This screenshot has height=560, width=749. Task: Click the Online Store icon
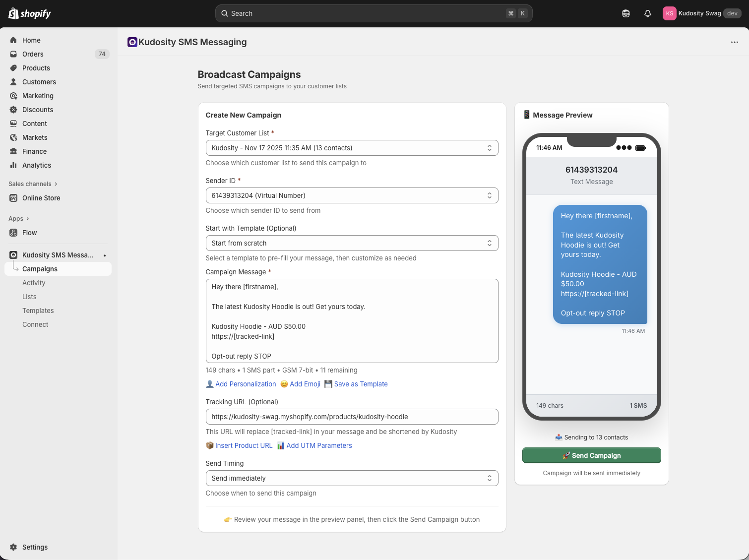(13, 198)
